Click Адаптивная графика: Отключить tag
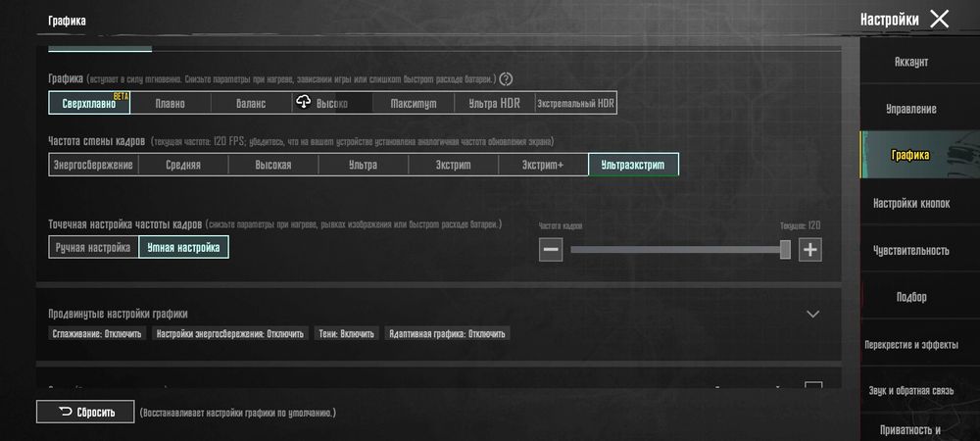980x441 pixels. (x=447, y=333)
